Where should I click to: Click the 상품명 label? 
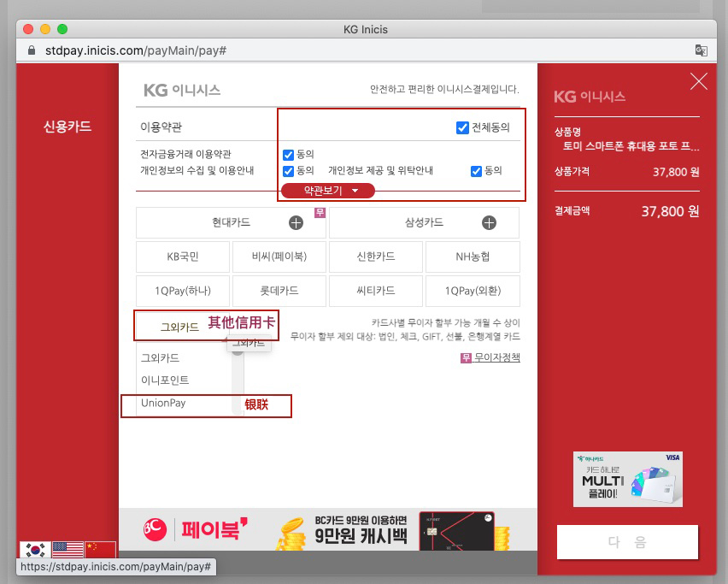click(x=568, y=132)
